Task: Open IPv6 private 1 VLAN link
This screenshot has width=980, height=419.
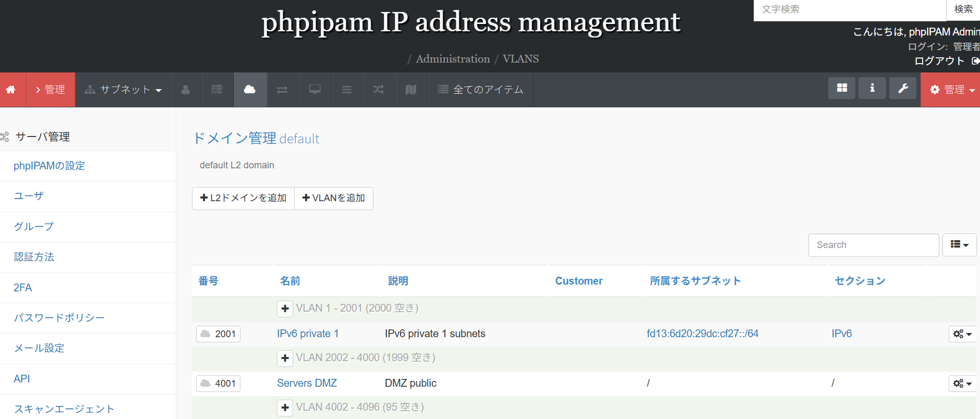Action: pos(308,334)
